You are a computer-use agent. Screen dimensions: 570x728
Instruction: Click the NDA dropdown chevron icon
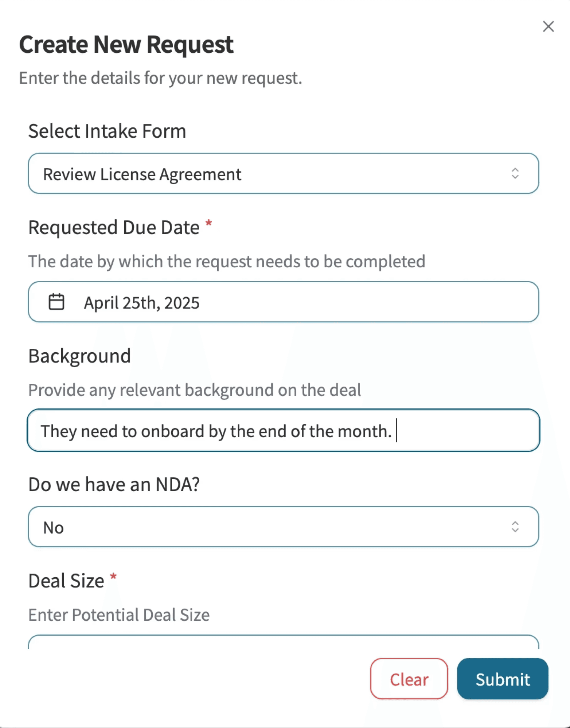[x=516, y=526]
